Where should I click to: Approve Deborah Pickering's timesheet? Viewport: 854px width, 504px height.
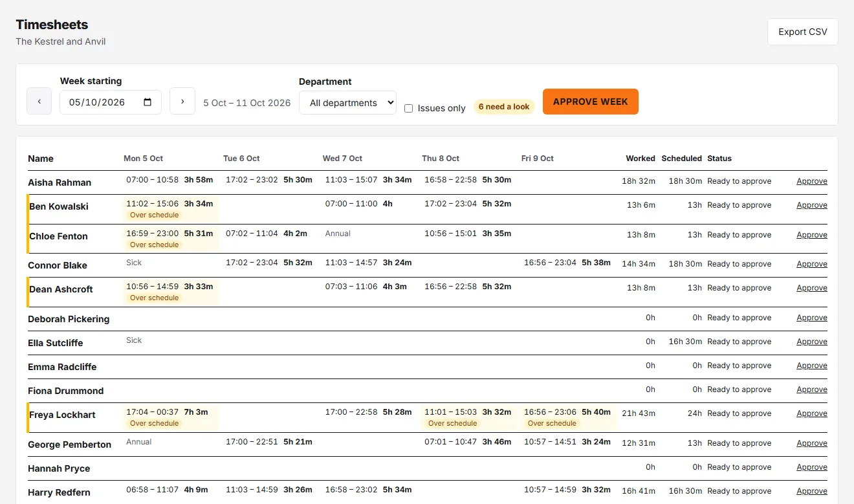pos(811,318)
